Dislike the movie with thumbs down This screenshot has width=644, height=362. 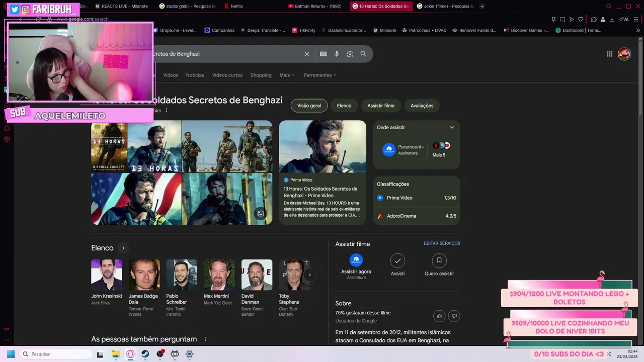tap(454, 316)
